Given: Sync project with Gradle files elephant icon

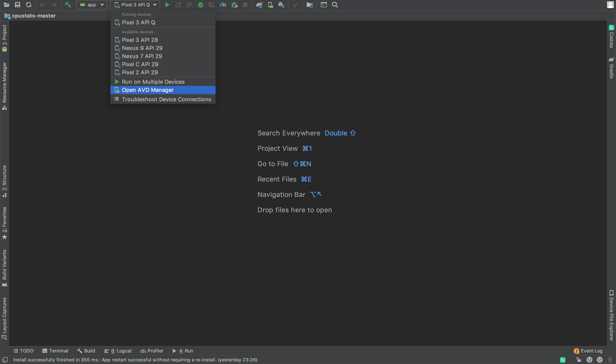Looking at the screenshot, I should click(259, 5).
